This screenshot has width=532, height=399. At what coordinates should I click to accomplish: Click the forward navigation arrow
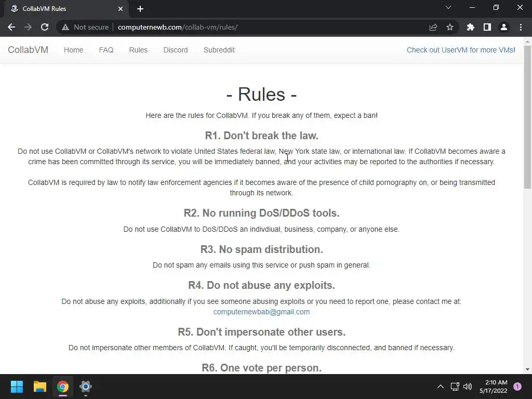coord(28,27)
